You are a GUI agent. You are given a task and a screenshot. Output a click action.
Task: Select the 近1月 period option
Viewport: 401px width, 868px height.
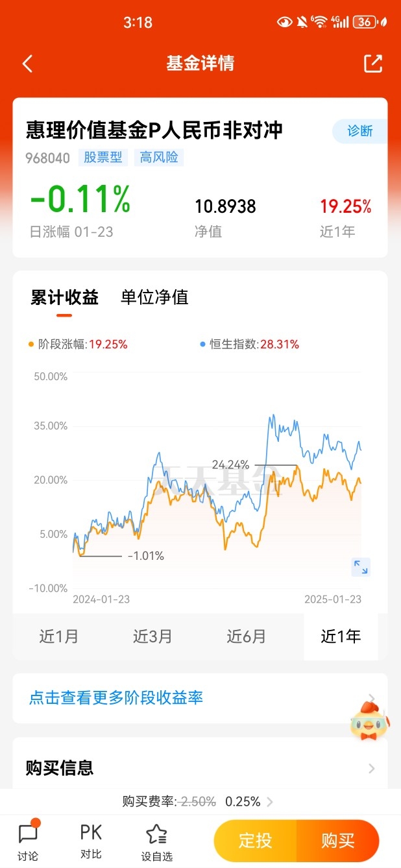pos(59,636)
